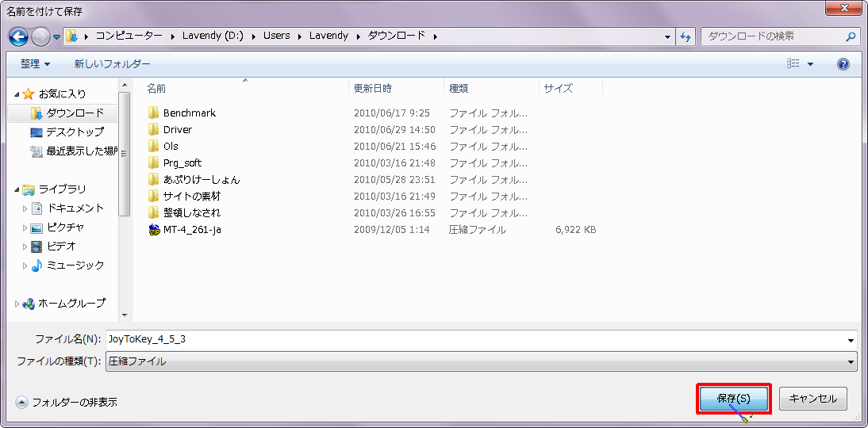Screen dimensions: 868x428
Task: Select the MT-4_261-ja zip file icon
Action: [x=154, y=230]
